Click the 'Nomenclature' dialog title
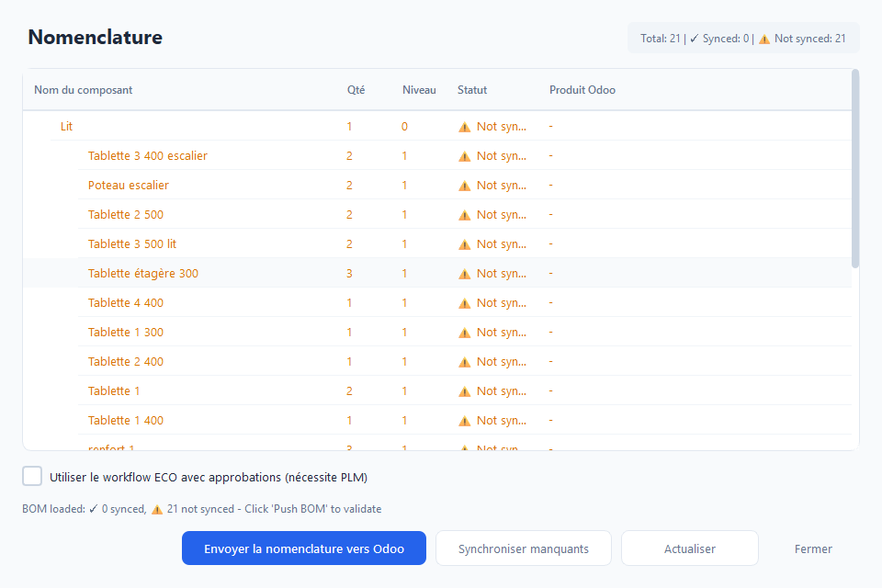882x588 pixels. coord(95,37)
